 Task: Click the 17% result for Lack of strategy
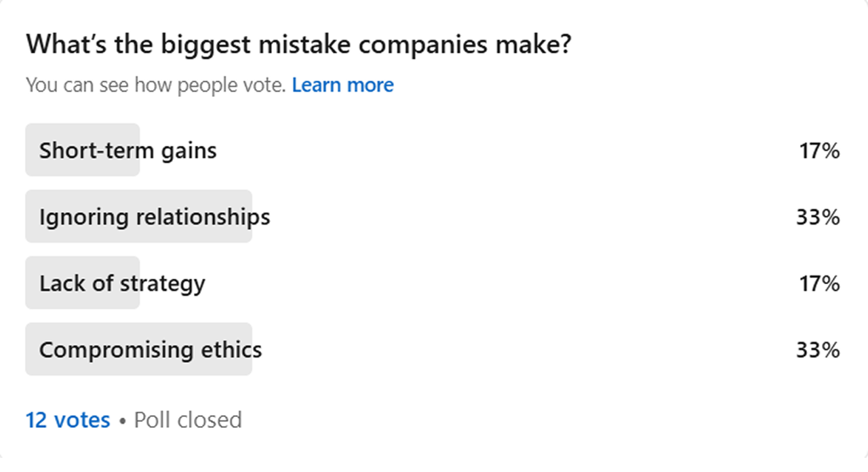click(819, 283)
